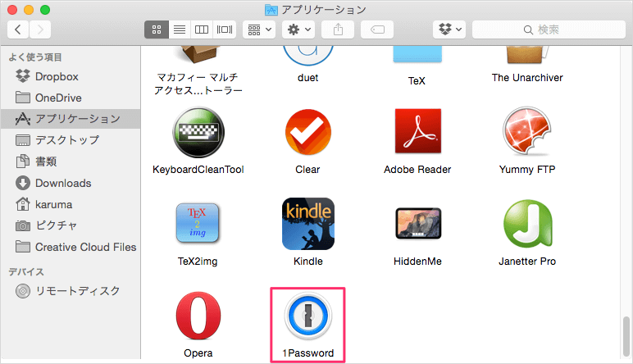Image resolution: width=633 pixels, height=364 pixels.
Task: Click the 1Password name label
Action: [308, 353]
